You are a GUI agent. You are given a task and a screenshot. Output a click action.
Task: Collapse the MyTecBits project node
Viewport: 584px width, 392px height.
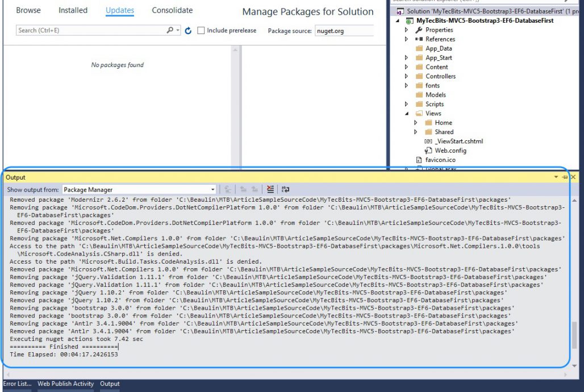[398, 21]
